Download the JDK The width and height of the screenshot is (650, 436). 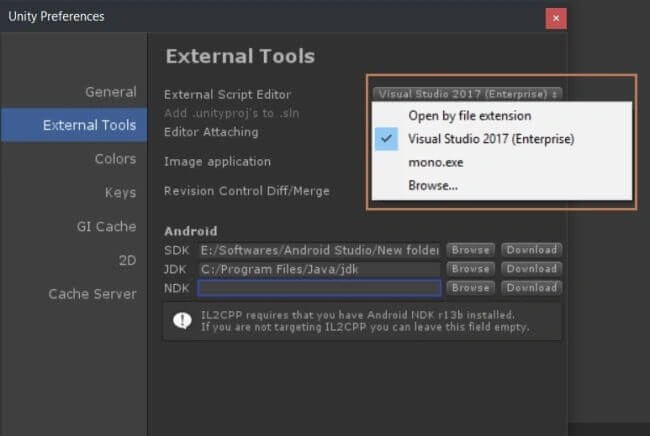(x=532, y=269)
